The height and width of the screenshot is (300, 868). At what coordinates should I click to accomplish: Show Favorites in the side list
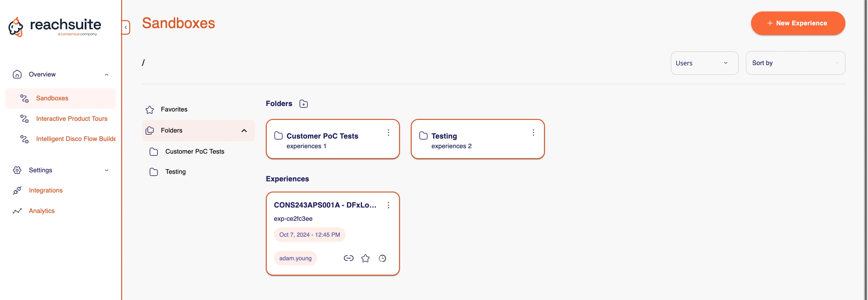(x=174, y=109)
